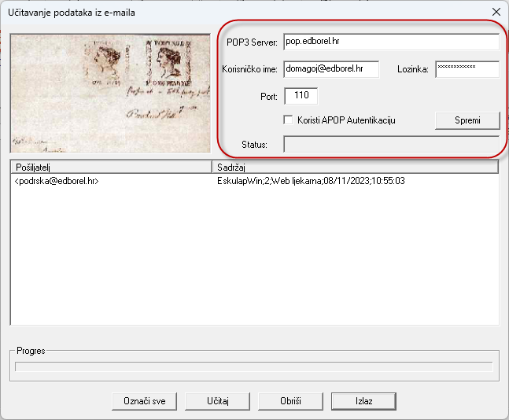Select the podrska@edborel.hr sender entry

point(57,181)
